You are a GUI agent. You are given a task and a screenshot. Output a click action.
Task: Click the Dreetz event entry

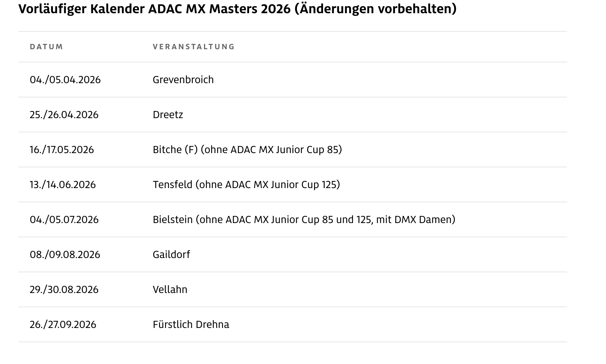(168, 115)
